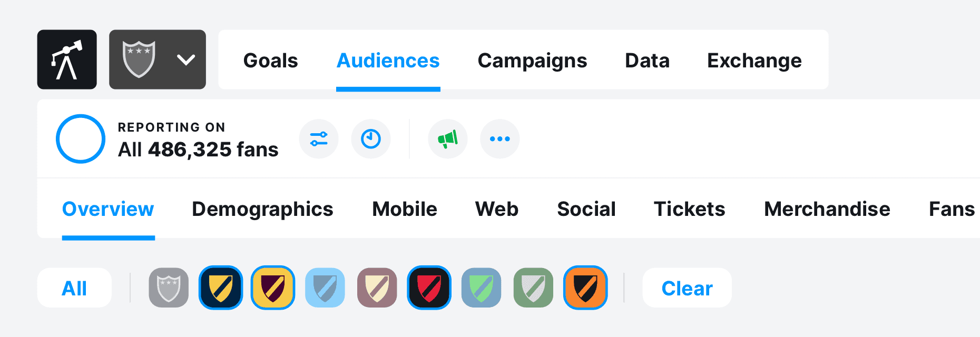
Task: Toggle the navy and yellow shield team
Action: tap(221, 288)
